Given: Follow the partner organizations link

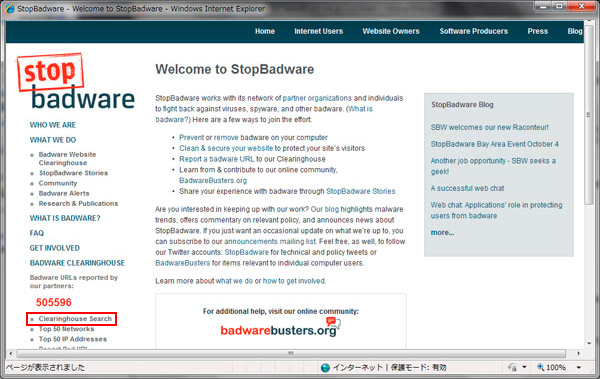Looking at the screenshot, I should click(x=317, y=98).
